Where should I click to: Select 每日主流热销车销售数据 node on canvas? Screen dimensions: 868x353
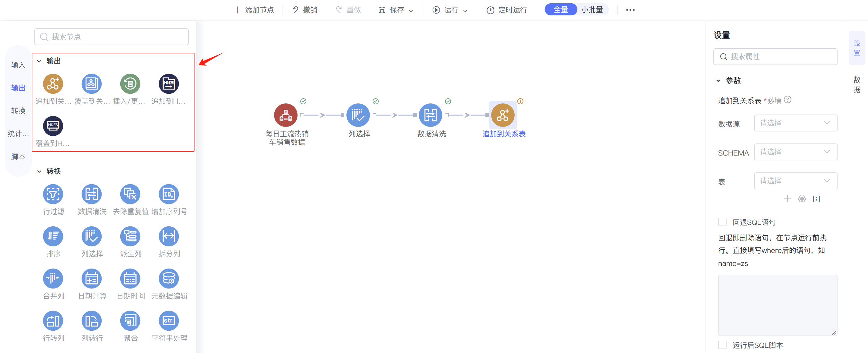click(x=286, y=115)
